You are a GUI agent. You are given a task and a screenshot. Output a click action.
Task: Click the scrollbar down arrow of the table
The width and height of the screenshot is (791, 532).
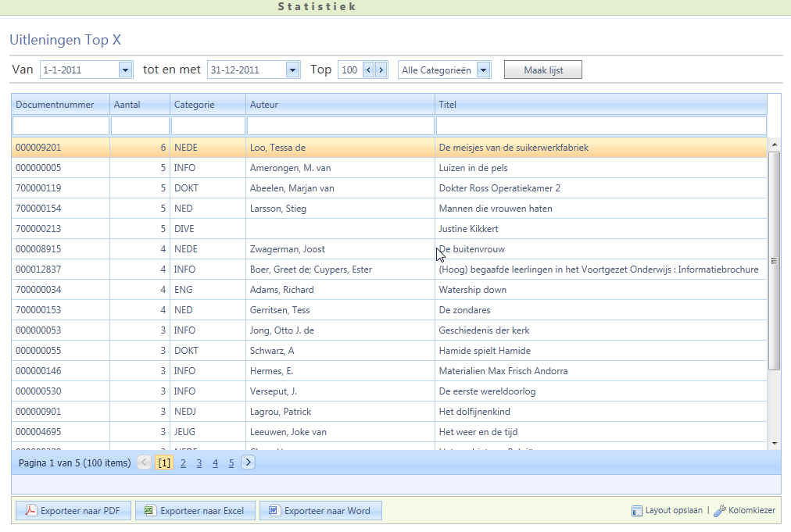[775, 443]
